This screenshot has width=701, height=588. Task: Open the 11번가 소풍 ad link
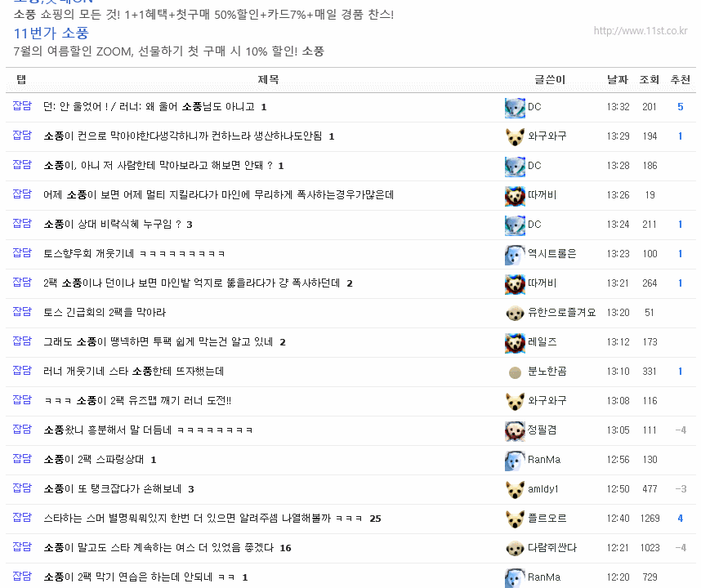[x=51, y=33]
